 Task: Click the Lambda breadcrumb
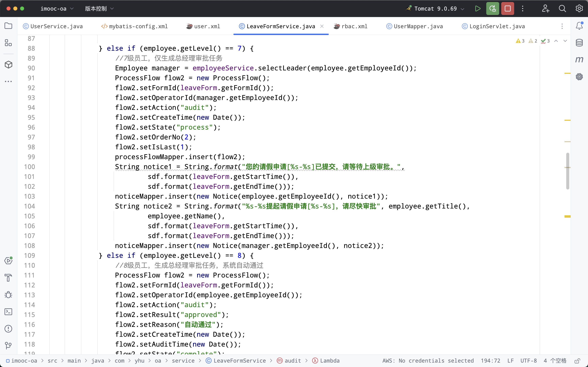(x=326, y=361)
